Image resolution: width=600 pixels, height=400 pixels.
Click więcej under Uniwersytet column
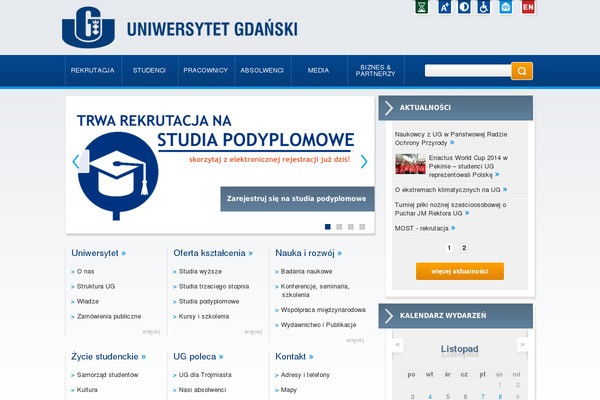(151, 332)
